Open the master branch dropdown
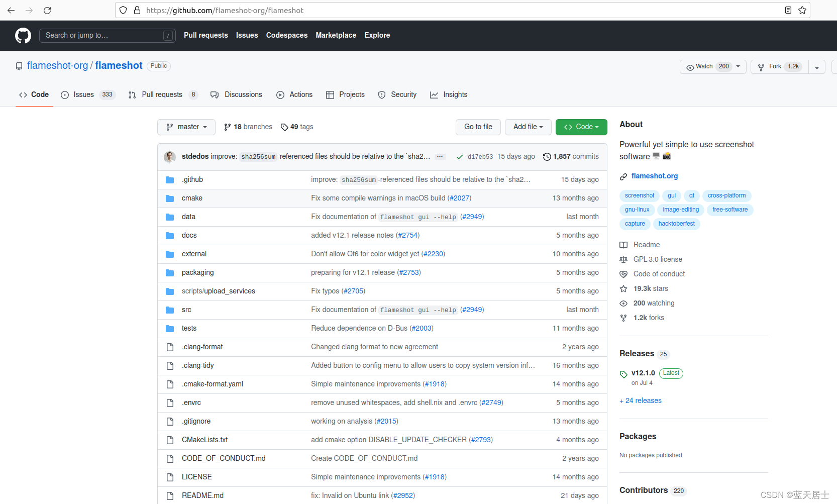Screen dimensions: 837x504 point(186,127)
